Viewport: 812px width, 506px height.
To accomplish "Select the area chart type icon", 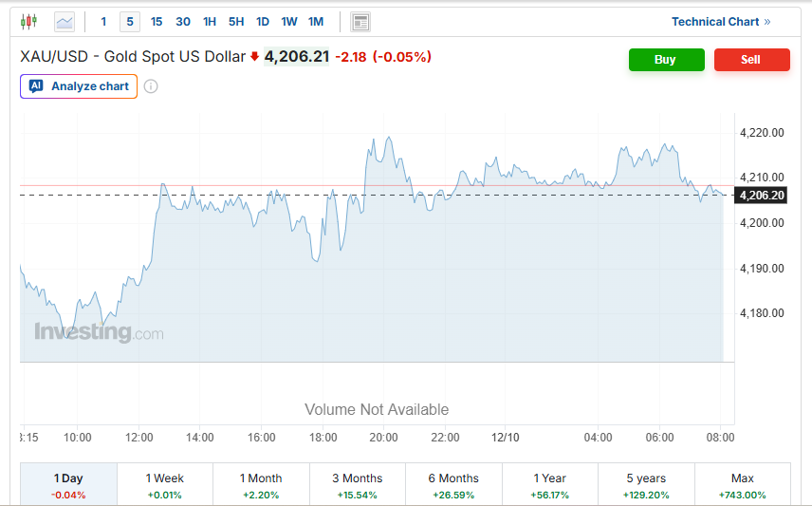I will click(65, 21).
